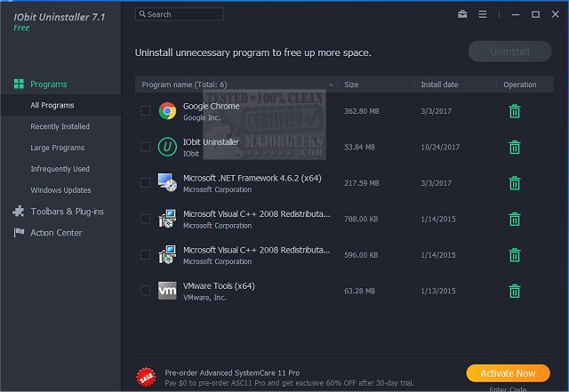
Task: Click the trash icon for VMware Tools
Action: coord(514,291)
